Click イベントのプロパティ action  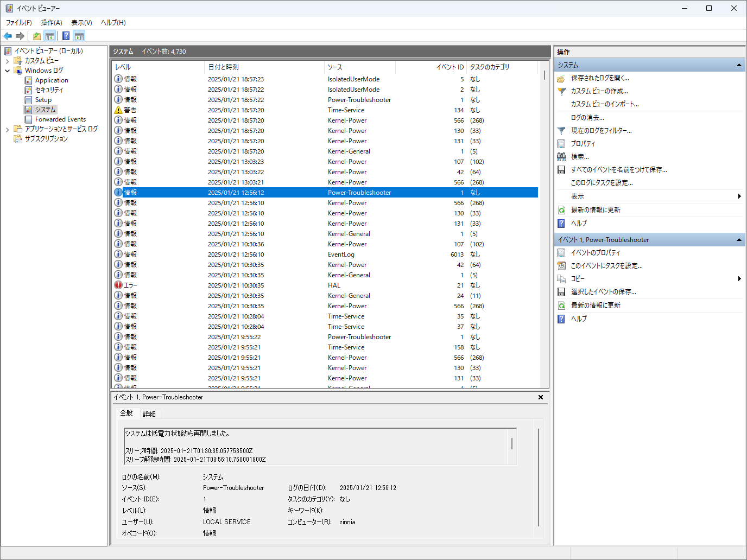pyautogui.click(x=595, y=253)
